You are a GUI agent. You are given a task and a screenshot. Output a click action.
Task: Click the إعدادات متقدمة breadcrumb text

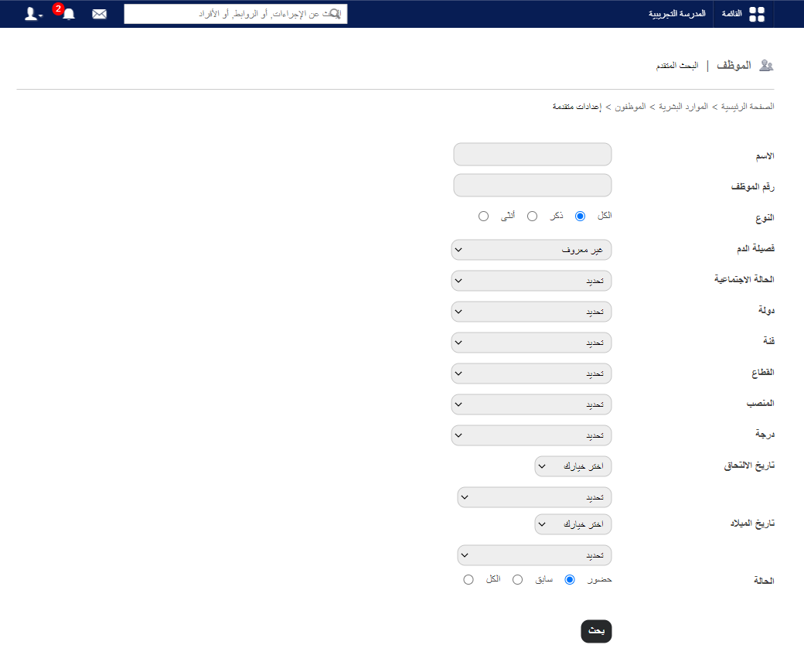coord(577,106)
